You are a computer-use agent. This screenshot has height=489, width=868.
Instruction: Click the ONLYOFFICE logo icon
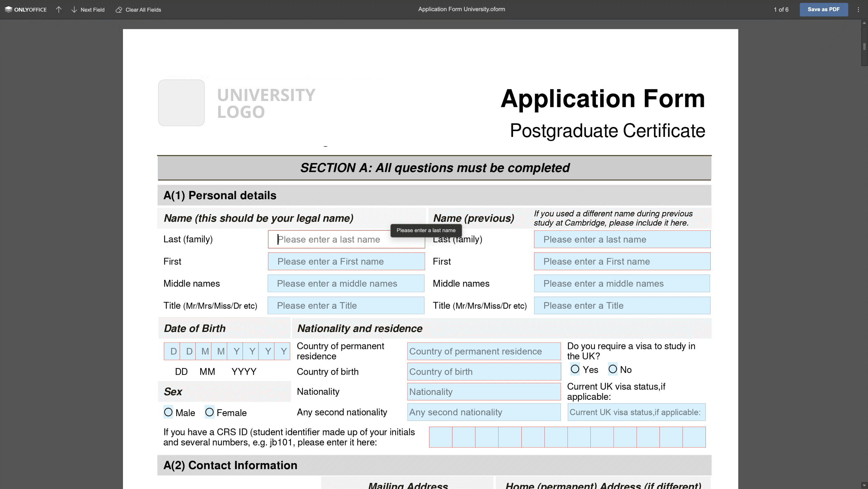click(x=9, y=9)
